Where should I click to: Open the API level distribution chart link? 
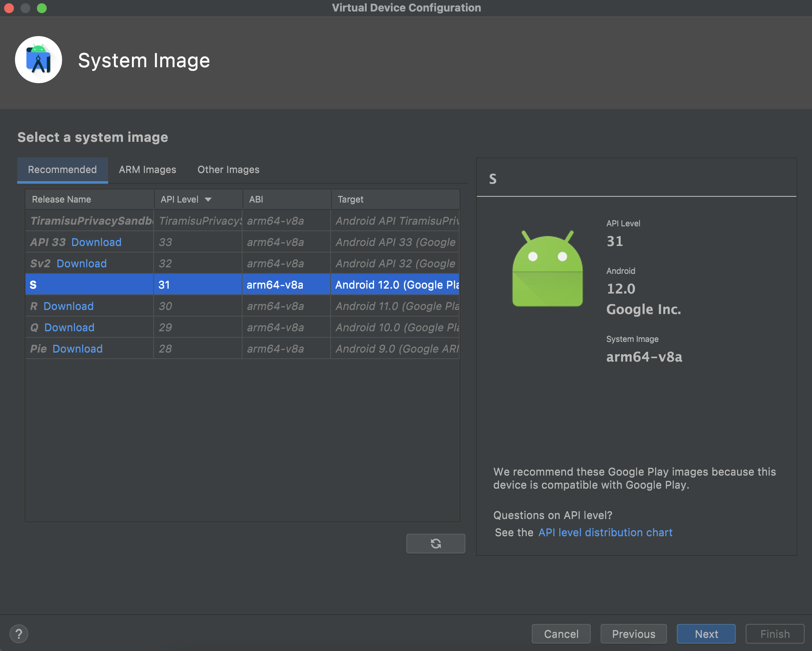(x=605, y=533)
